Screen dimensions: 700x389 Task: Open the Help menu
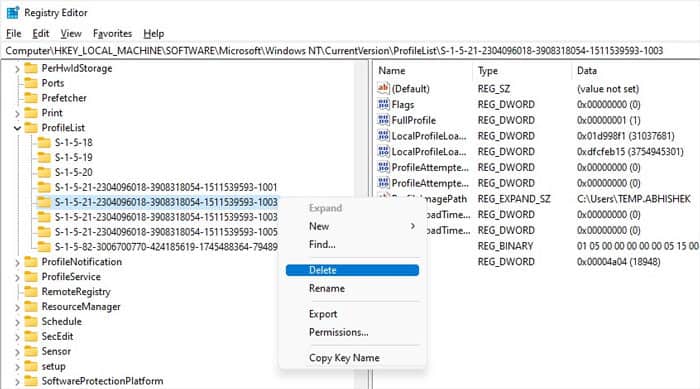154,33
